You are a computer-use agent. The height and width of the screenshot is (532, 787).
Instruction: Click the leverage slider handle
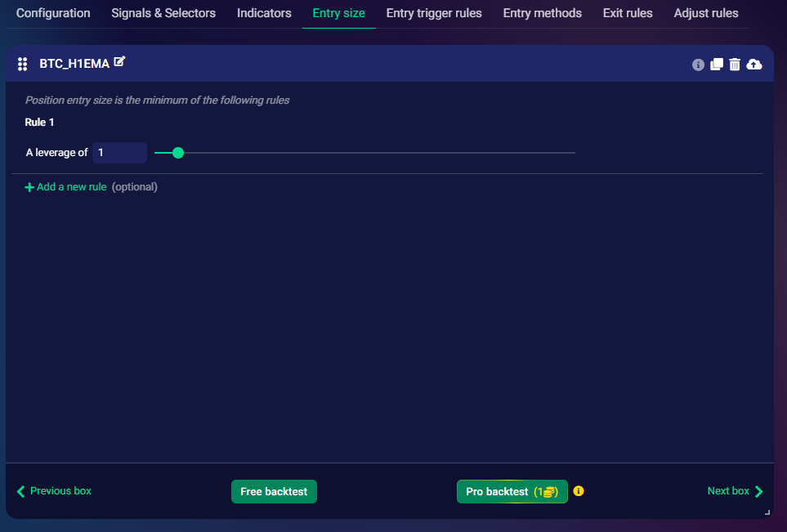click(x=177, y=153)
